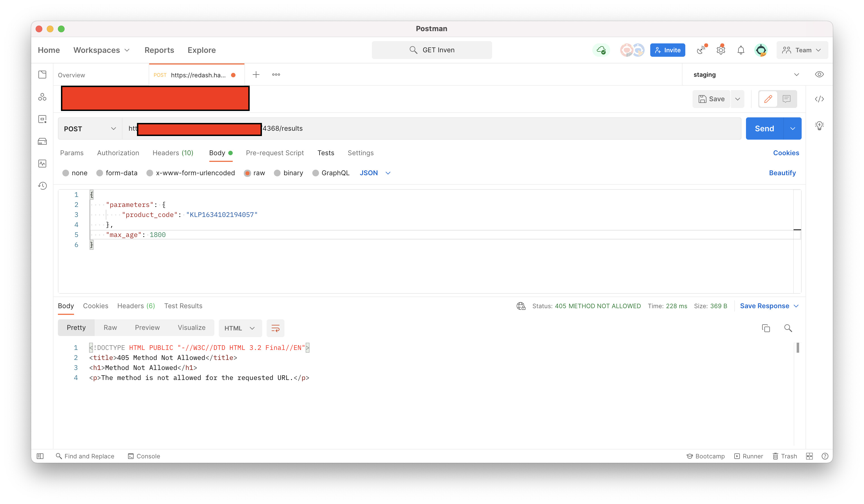The width and height of the screenshot is (864, 504).
Task: Open the code snippet icon
Action: coord(819,99)
